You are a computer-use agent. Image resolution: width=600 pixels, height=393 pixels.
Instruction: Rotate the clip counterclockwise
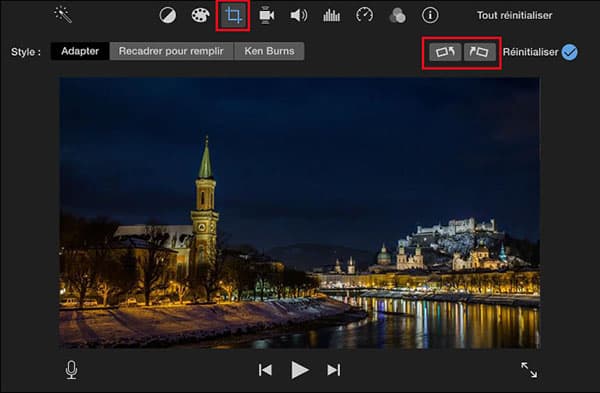pyautogui.click(x=445, y=52)
